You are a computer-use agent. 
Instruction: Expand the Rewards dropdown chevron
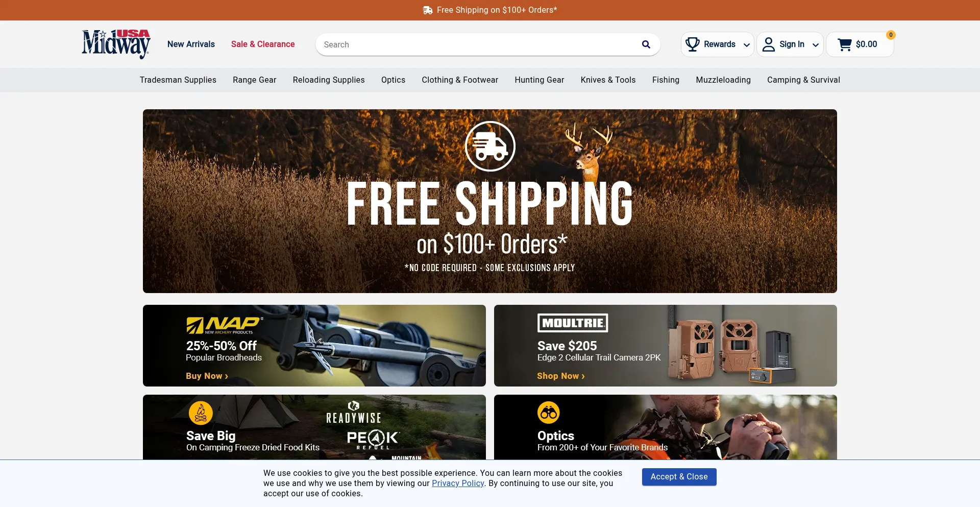tap(746, 45)
